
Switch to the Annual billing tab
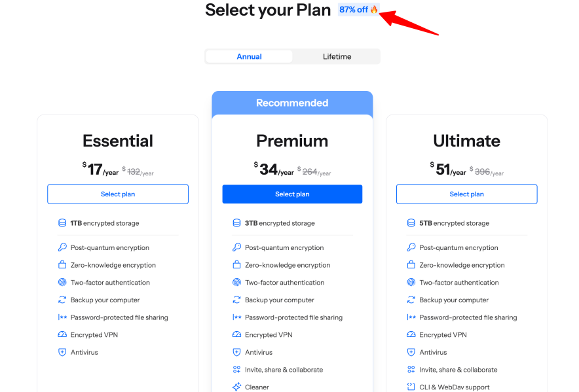249,57
